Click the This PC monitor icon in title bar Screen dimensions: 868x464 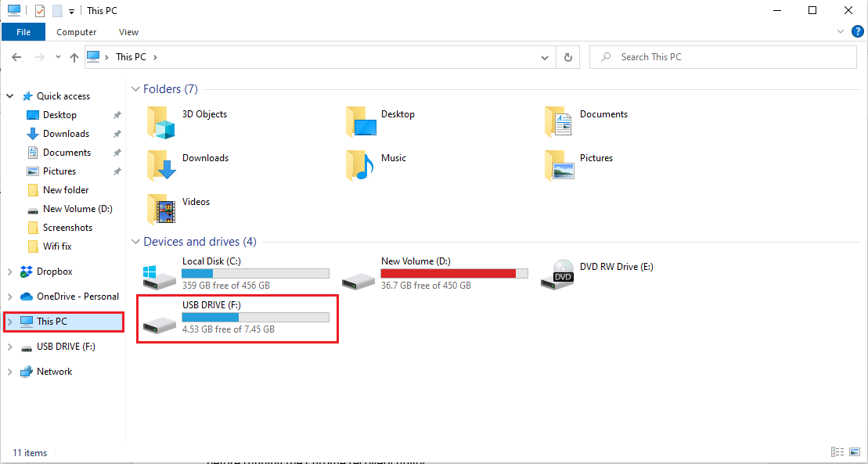(14, 10)
